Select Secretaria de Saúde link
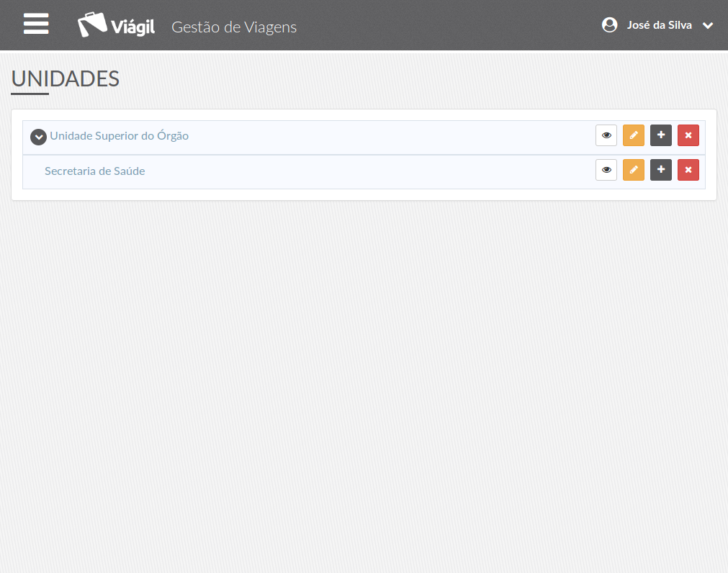 (95, 171)
